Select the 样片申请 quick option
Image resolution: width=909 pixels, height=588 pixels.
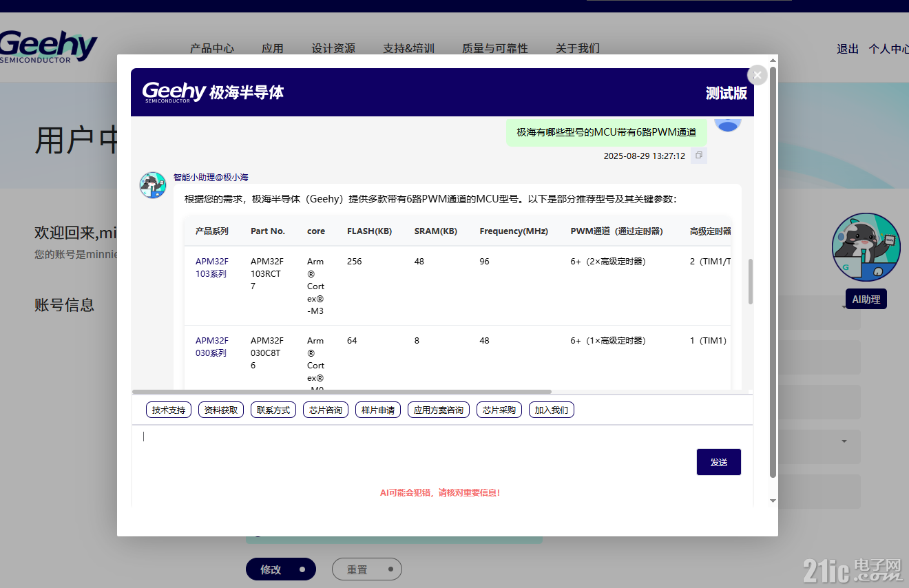[378, 410]
